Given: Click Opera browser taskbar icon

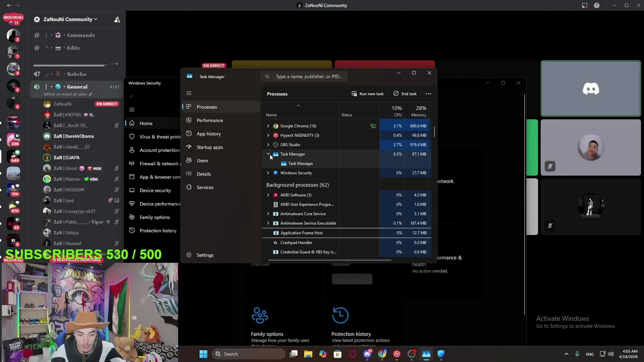Looking at the screenshot, I should click(x=353, y=354).
